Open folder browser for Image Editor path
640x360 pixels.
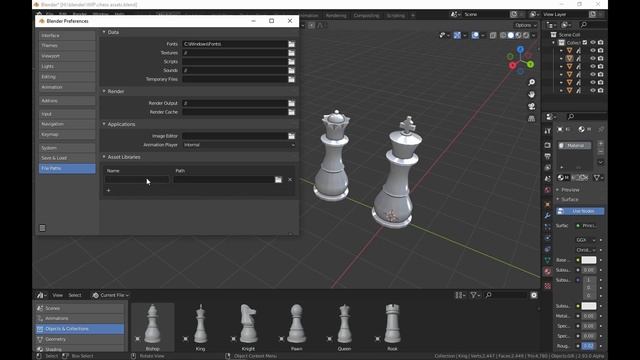(291, 136)
